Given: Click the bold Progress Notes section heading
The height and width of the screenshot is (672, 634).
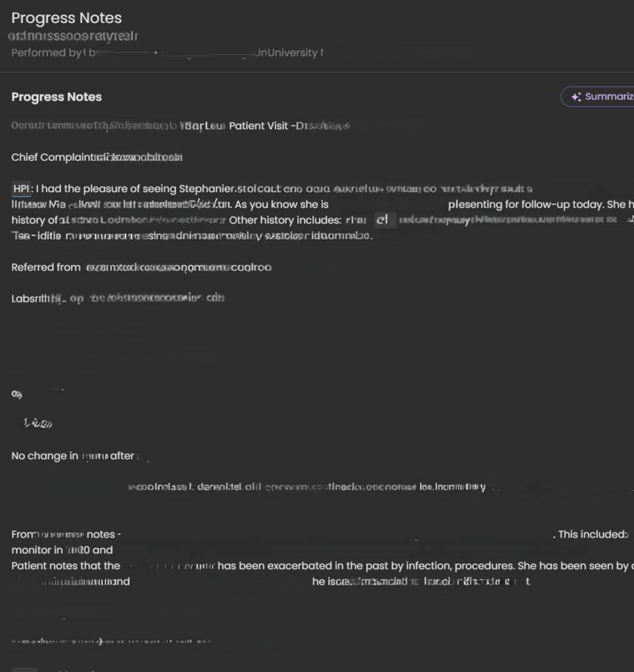Looking at the screenshot, I should tap(56, 97).
